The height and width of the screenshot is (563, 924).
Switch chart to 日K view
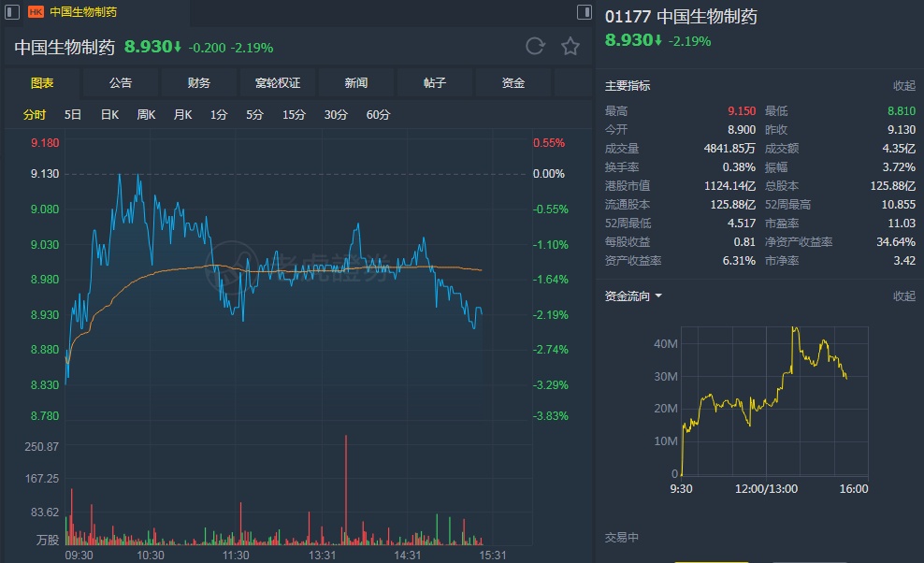(109, 115)
